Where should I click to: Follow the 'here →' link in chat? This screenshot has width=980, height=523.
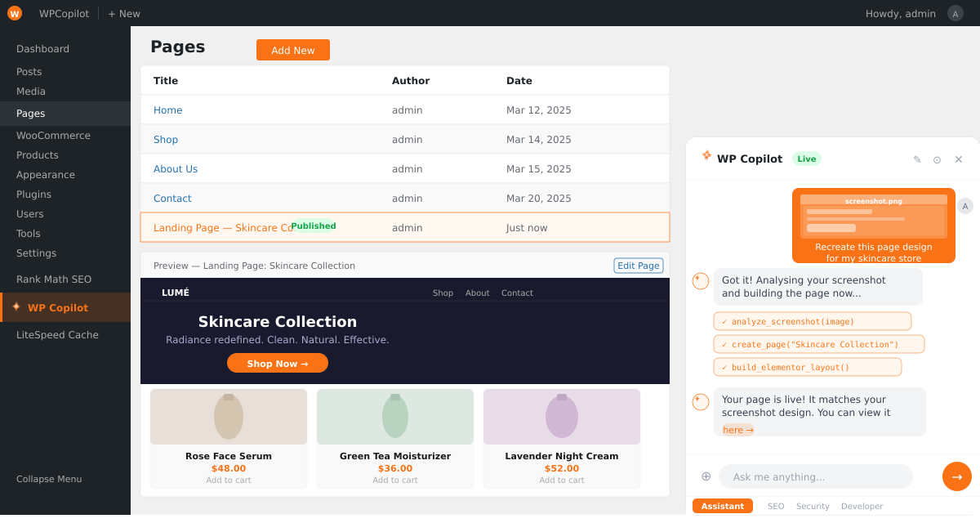point(737,430)
